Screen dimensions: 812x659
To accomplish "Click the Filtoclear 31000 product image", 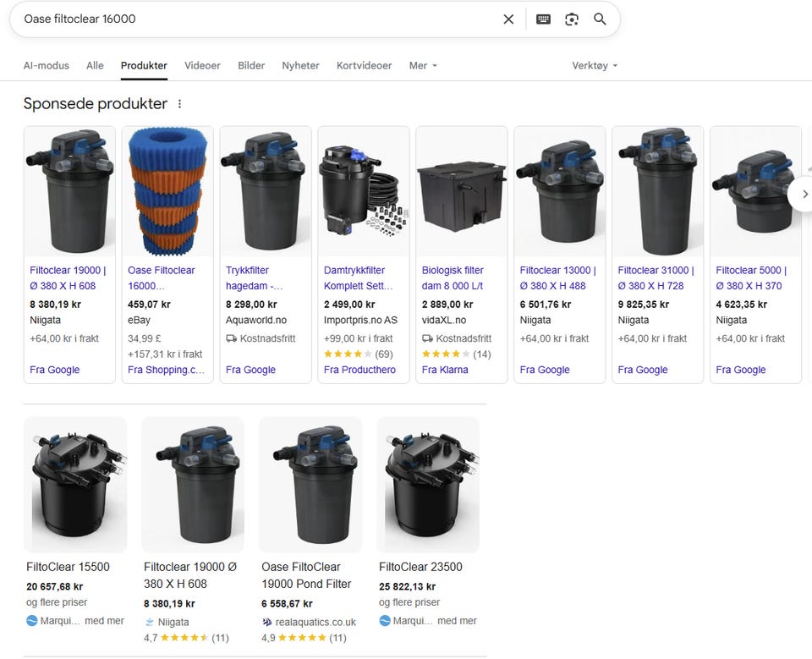I will [x=658, y=191].
